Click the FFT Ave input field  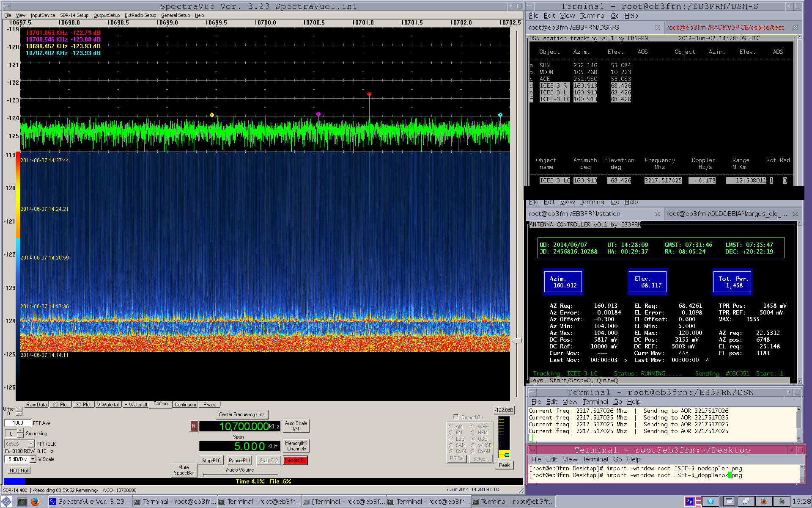[x=18, y=423]
